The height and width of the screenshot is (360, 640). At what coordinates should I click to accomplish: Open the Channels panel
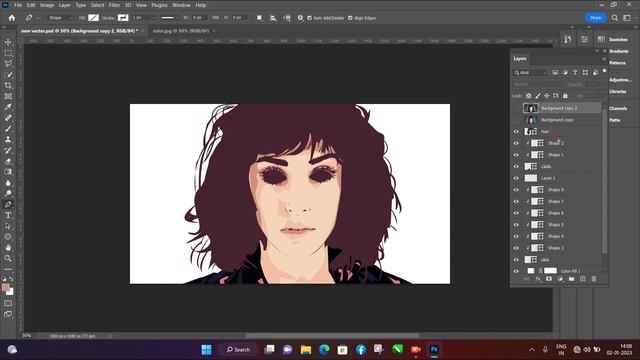point(618,109)
